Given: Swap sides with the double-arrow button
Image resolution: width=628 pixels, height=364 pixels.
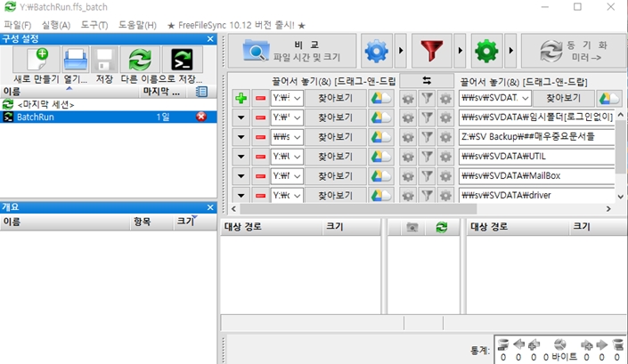Looking at the screenshot, I should [x=427, y=80].
